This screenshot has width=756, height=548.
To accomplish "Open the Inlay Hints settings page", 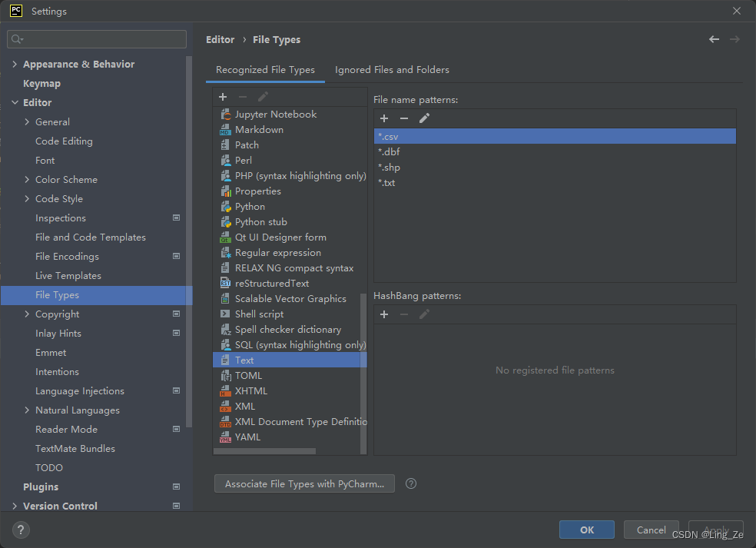I will pos(58,334).
